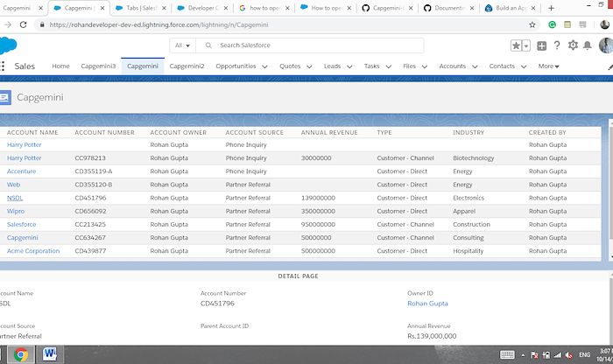Open the Acme Corporation account link
Image resolution: width=613 pixels, height=364 pixels.
click(33, 251)
